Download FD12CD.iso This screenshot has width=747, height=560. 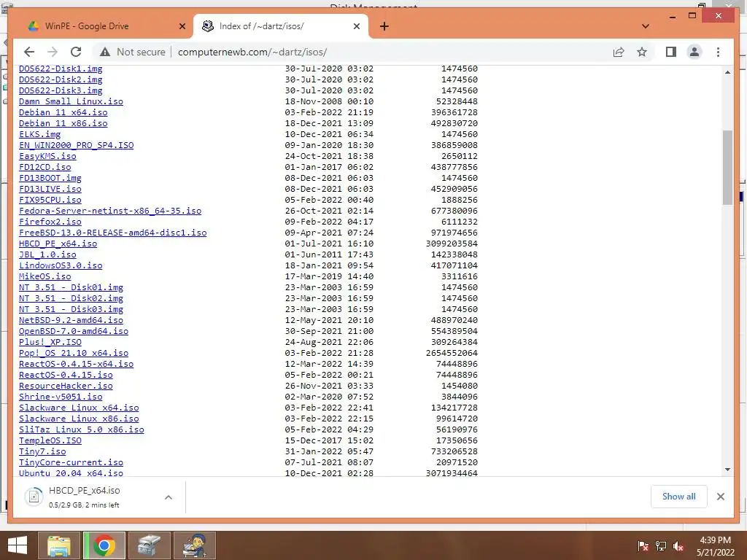[44, 167]
